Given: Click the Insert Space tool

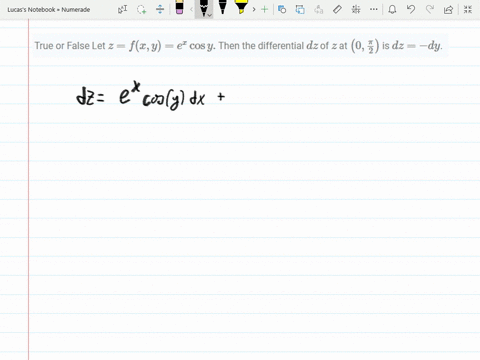Looking at the screenshot, I should coord(160,9).
